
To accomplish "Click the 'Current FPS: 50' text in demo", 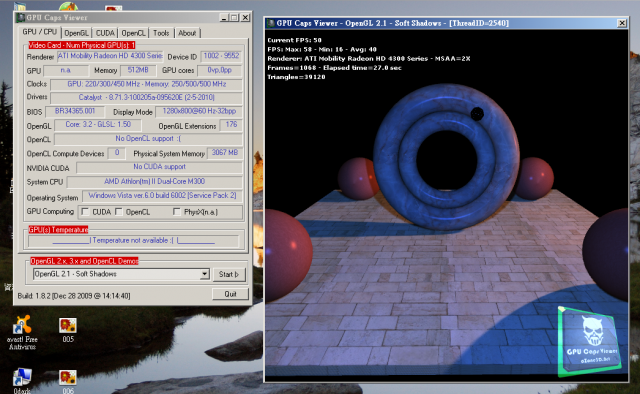I will click(294, 40).
